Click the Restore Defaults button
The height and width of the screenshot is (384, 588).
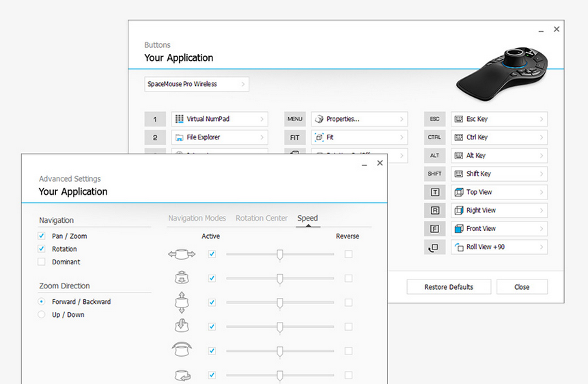pyautogui.click(x=449, y=287)
